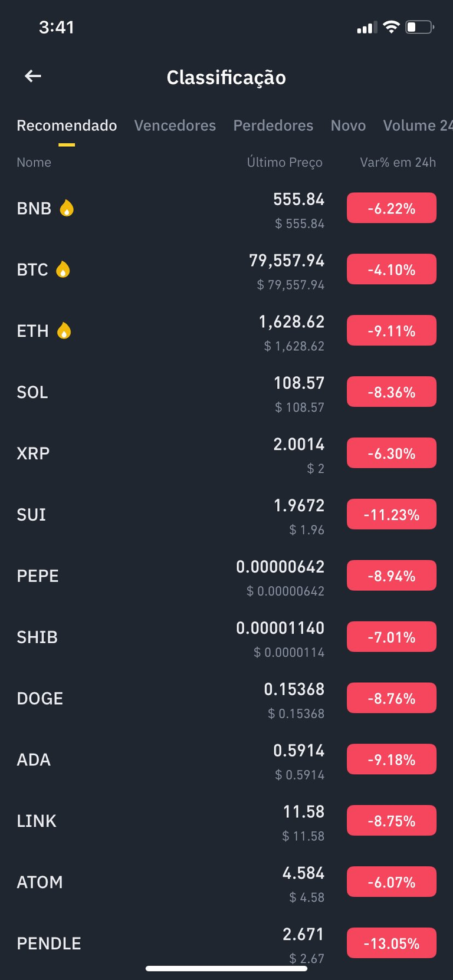Select the Novo tab

coord(348,126)
